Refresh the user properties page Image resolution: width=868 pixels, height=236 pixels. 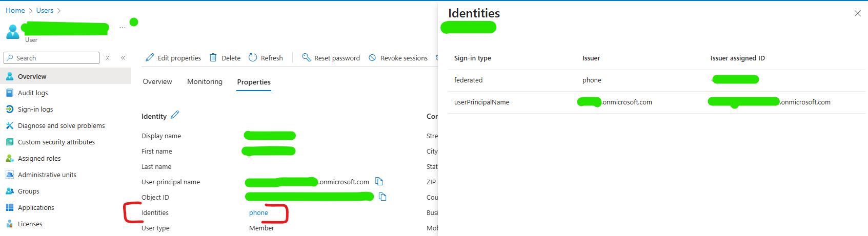253,58
